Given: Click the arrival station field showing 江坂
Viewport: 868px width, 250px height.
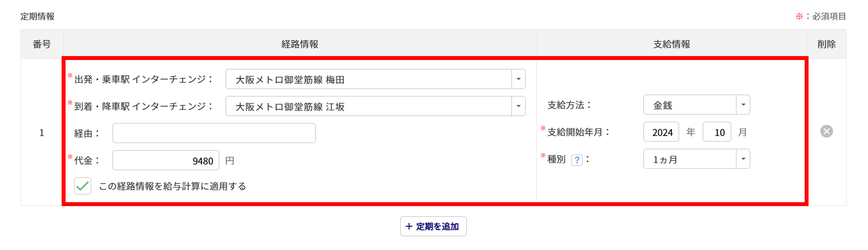Looking at the screenshot, I should 368,107.
